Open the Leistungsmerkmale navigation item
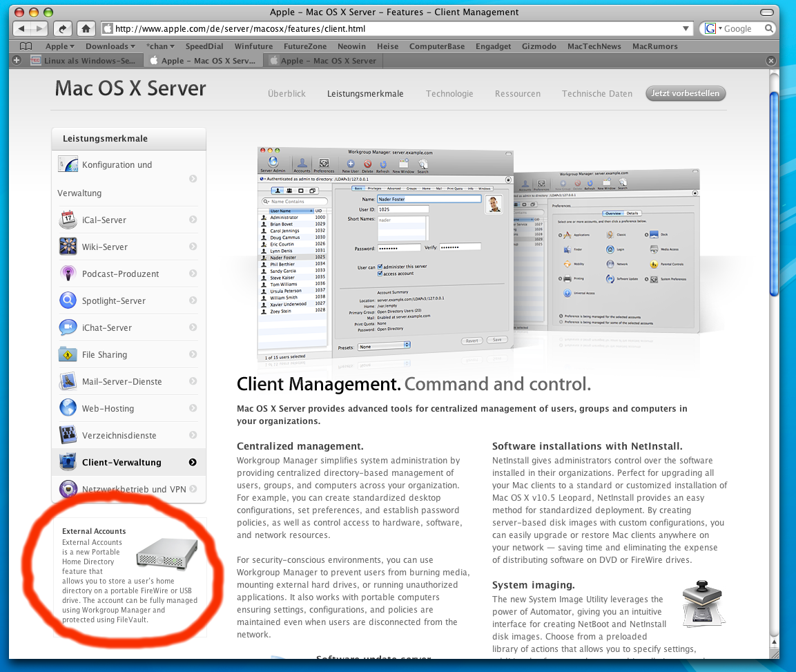This screenshot has height=672, width=796. point(365,93)
